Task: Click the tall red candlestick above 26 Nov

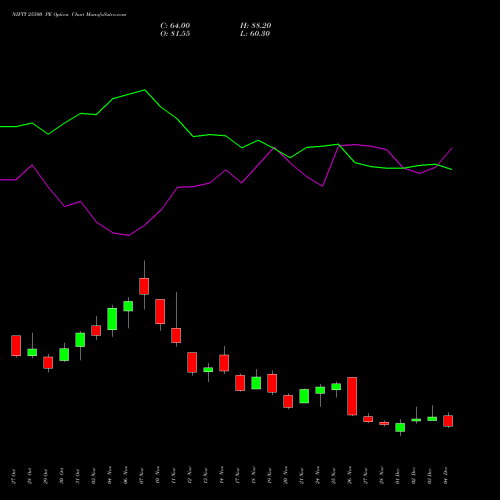Action: [352, 396]
